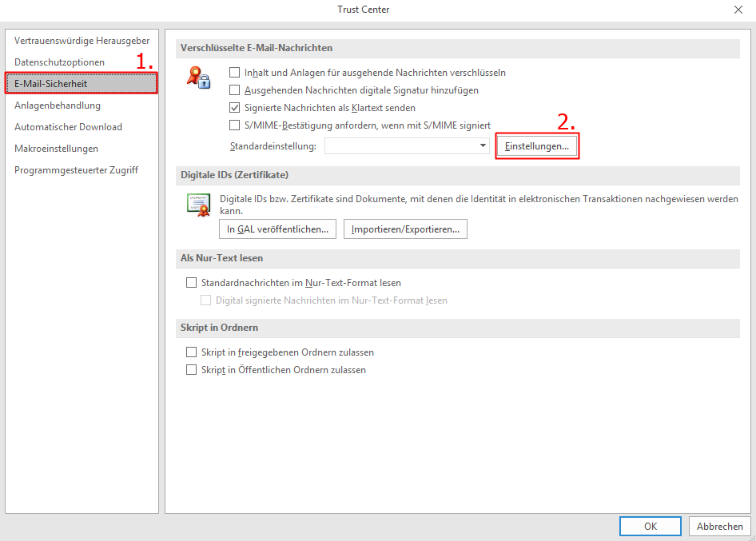Close the Trust Center dialog
The width and height of the screenshot is (756, 541).
point(737,10)
